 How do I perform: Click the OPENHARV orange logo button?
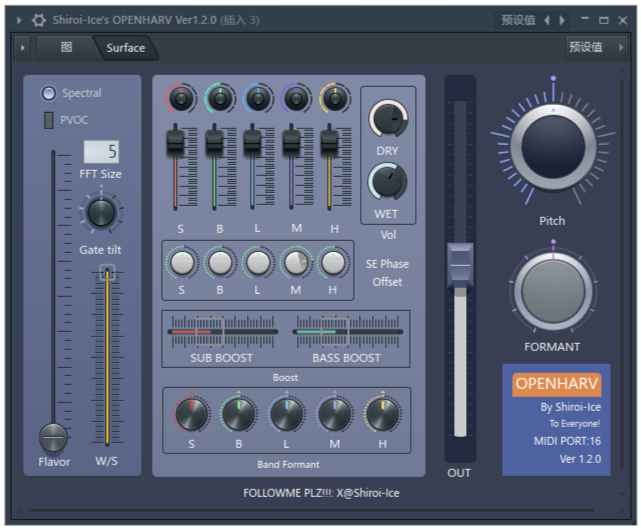pyautogui.click(x=557, y=385)
